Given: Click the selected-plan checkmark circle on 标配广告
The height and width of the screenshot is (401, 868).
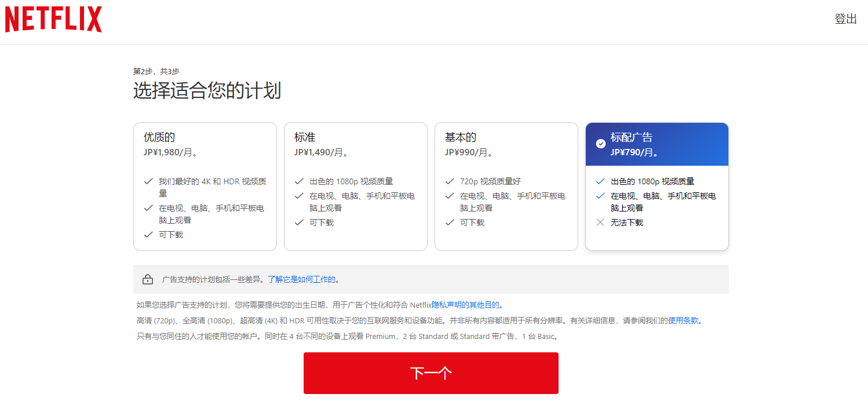Looking at the screenshot, I should pos(601,144).
